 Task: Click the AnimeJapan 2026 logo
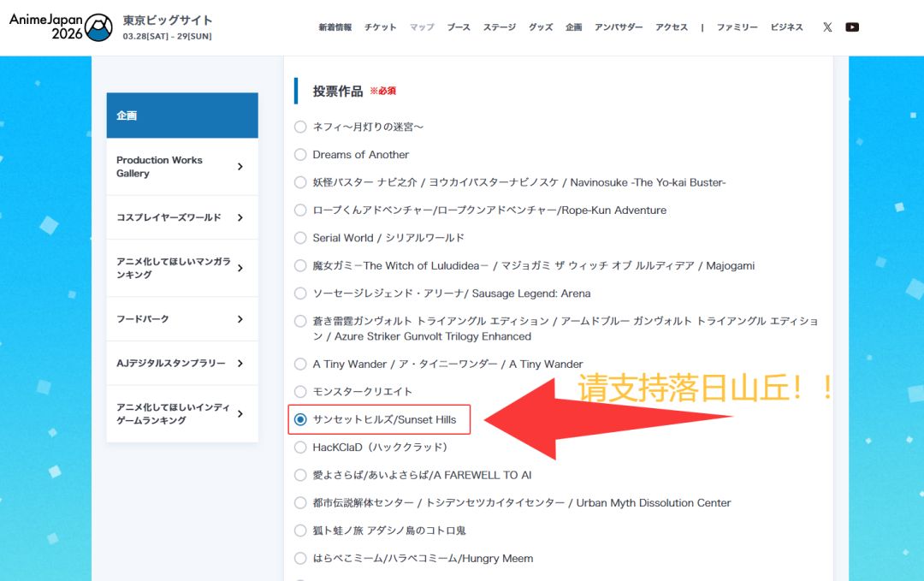(x=61, y=27)
